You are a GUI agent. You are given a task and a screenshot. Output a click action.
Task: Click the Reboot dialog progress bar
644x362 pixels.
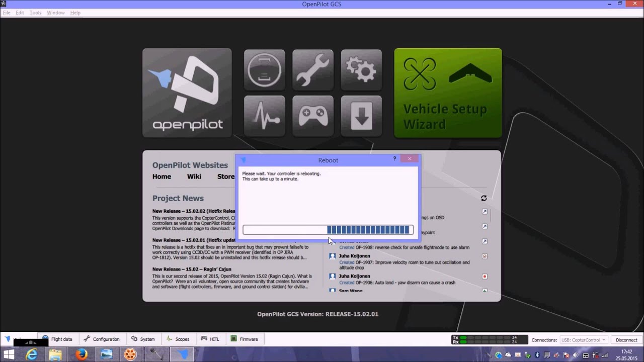328,230
